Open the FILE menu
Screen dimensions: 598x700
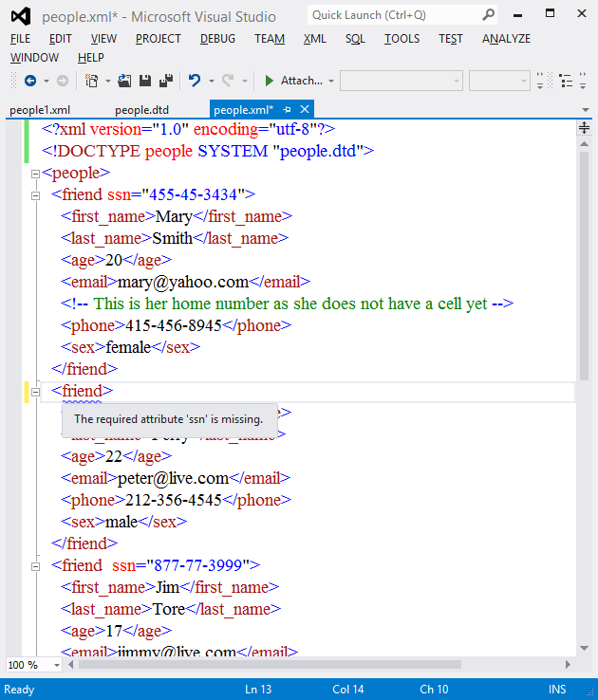21,39
